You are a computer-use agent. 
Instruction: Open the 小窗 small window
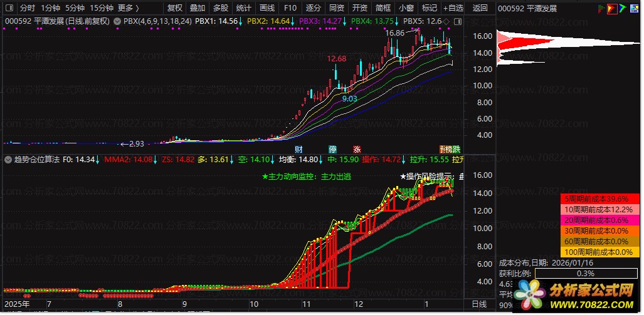click(406, 8)
